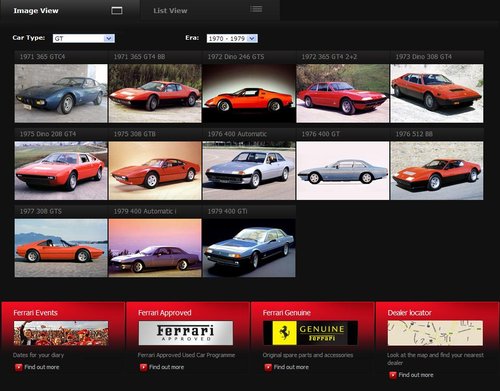Open the 1971 365 GT4 BB photo
The height and width of the screenshot is (391, 500).
tap(155, 93)
